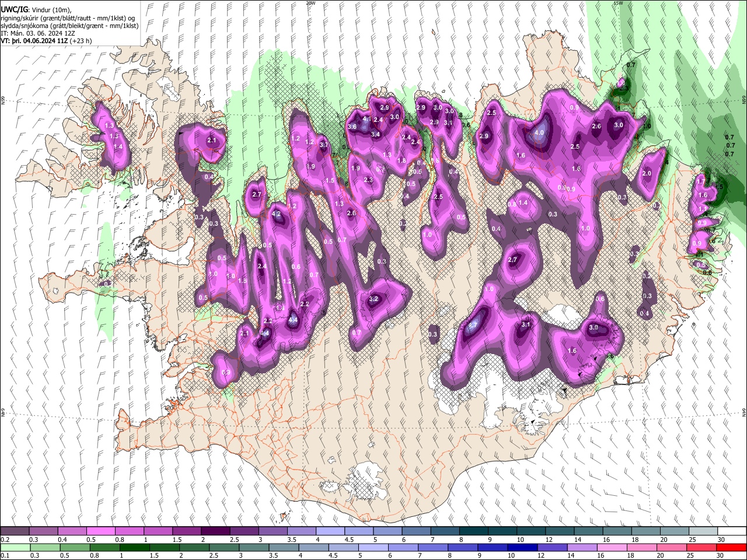Select the violet swatch above 12 in rain legend
This screenshot has width=747, height=560.
[552, 547]
